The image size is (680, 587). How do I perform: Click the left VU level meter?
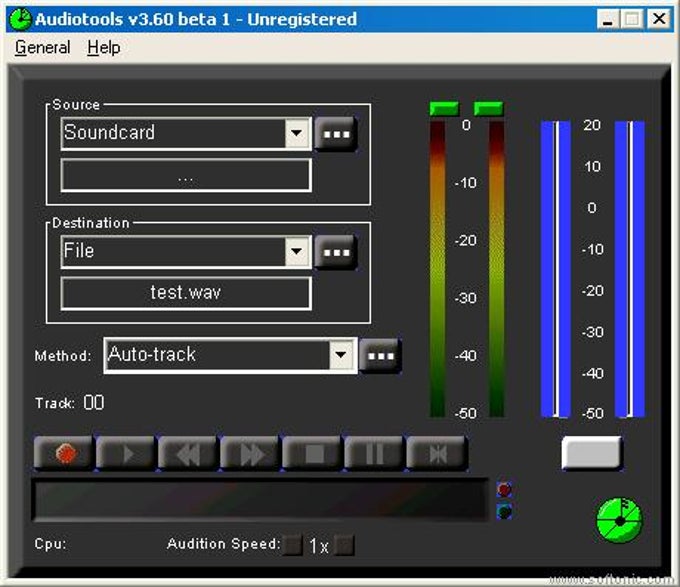click(438, 269)
